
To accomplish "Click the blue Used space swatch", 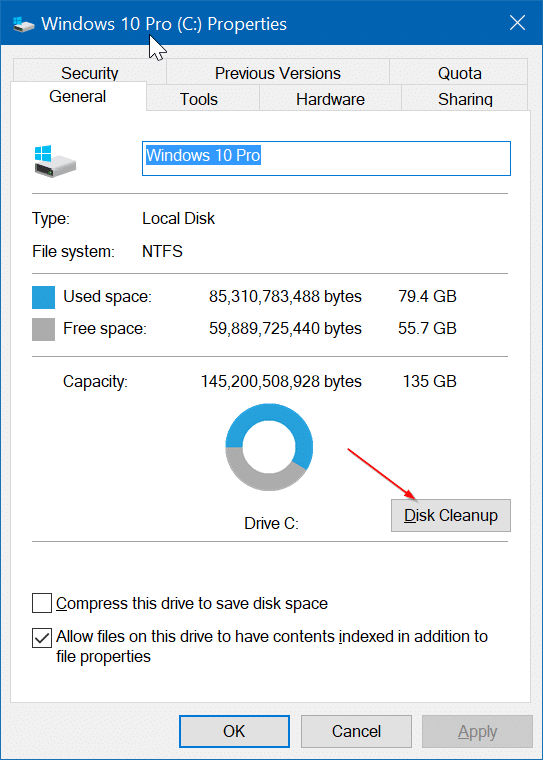I will pos(43,297).
